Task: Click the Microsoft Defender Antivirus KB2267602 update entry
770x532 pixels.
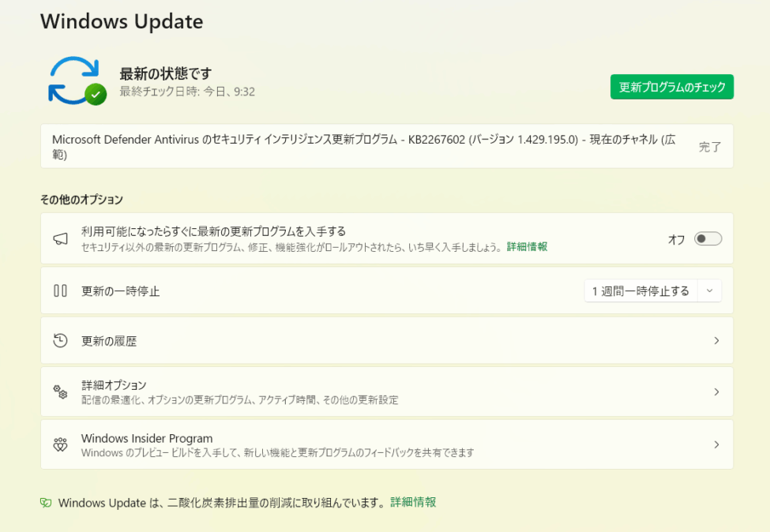Action: (x=387, y=146)
